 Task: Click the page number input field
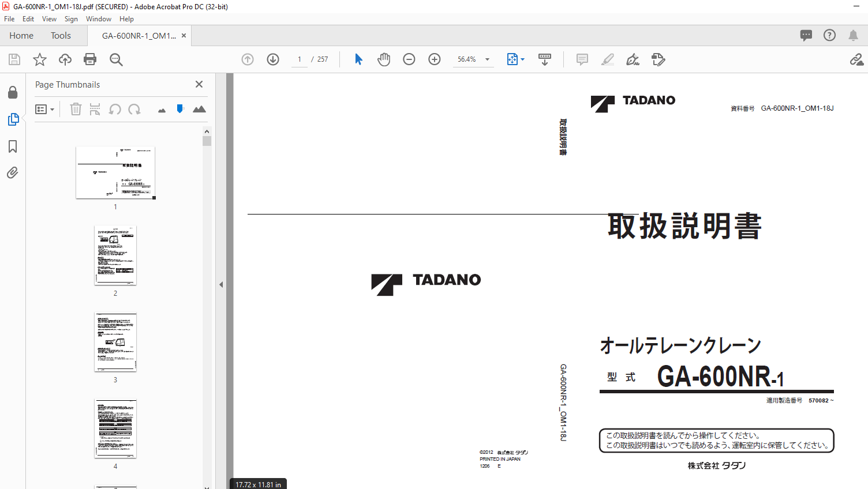(300, 59)
